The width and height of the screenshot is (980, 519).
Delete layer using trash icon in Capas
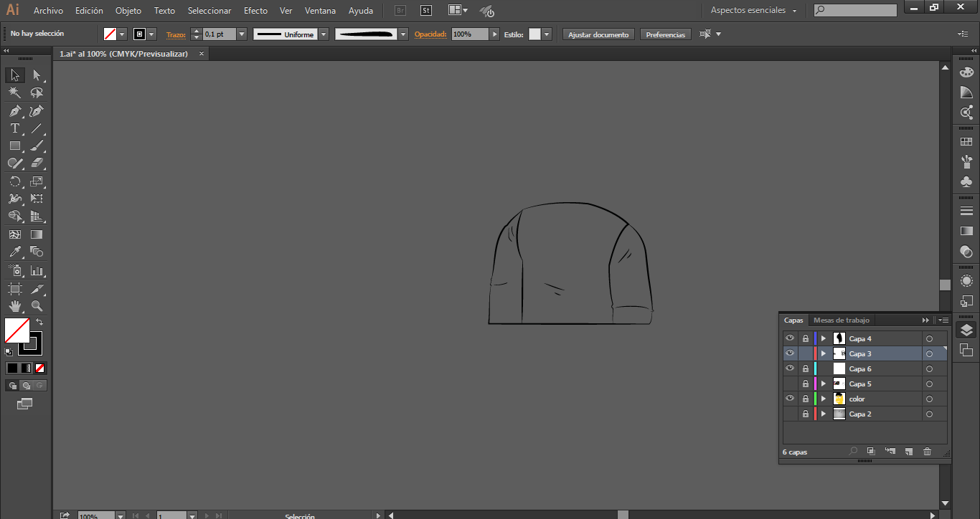[927, 452]
